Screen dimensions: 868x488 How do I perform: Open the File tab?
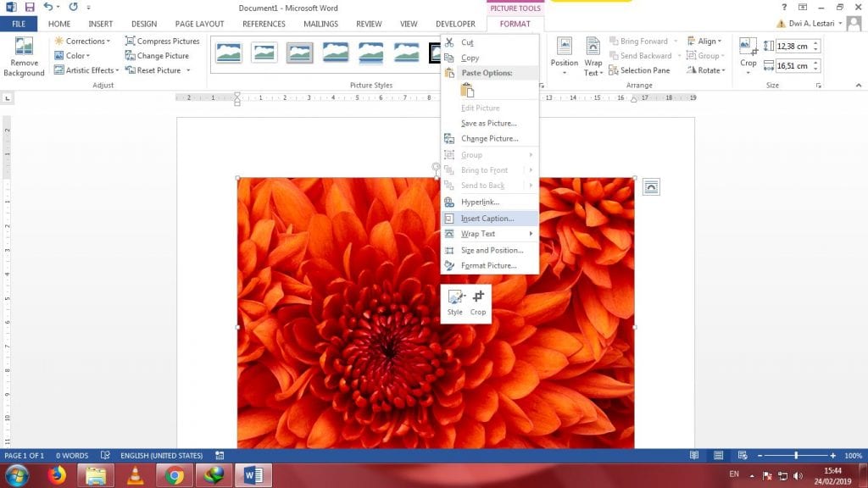(19, 24)
